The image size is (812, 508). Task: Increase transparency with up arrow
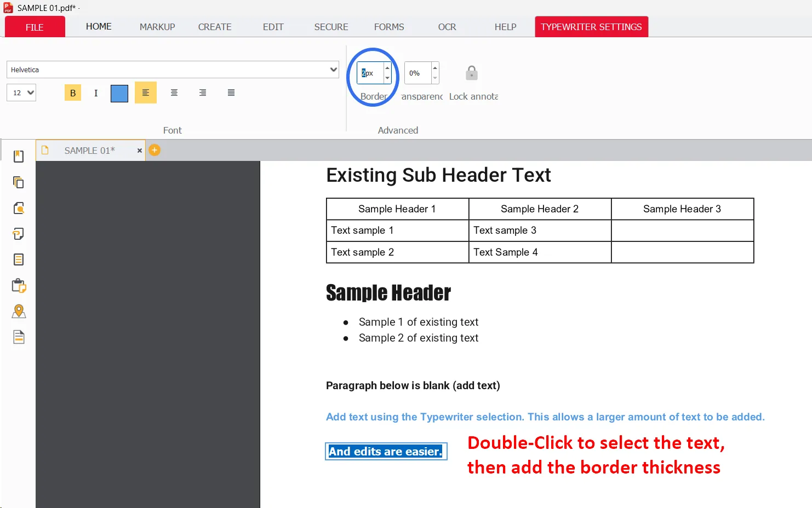pos(435,68)
